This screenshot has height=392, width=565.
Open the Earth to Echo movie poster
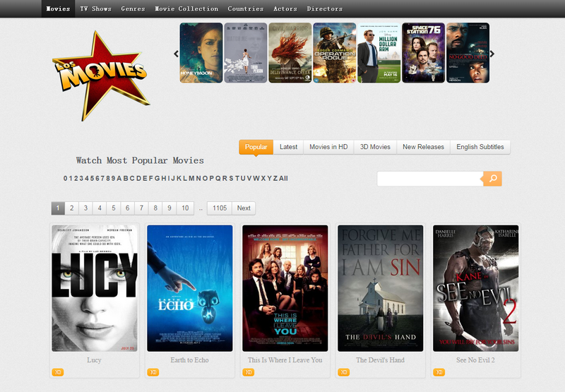190,288
